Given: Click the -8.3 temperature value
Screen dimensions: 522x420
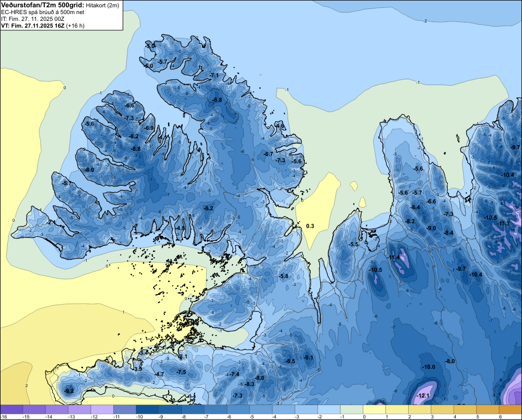Looking at the screenshot, I should coord(250,384).
